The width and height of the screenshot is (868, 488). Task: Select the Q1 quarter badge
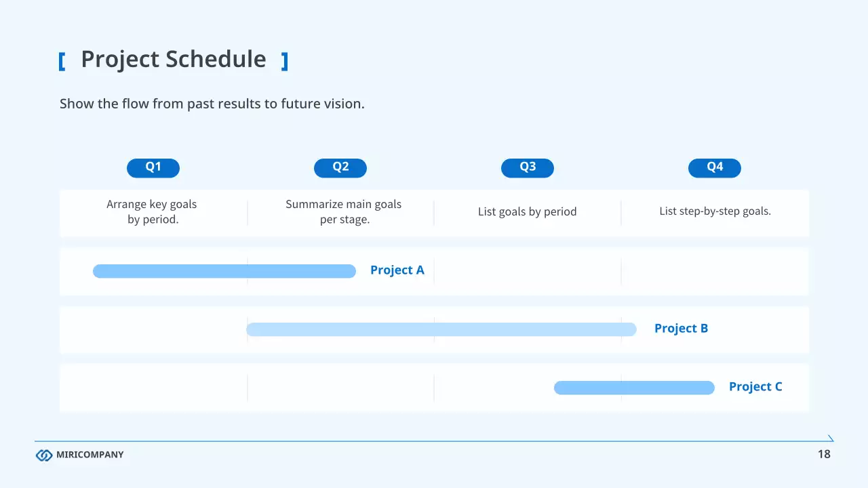tap(153, 167)
